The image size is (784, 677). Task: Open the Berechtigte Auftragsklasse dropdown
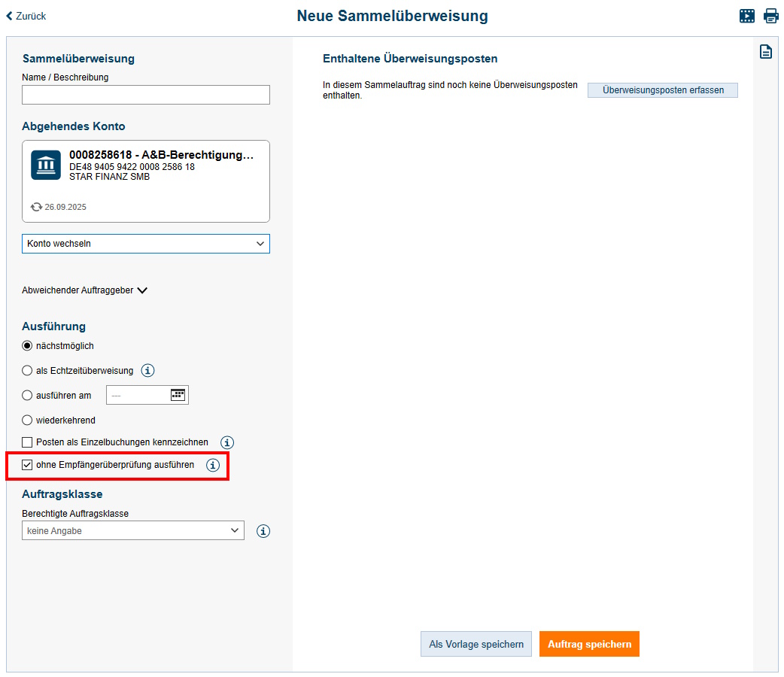(x=132, y=530)
